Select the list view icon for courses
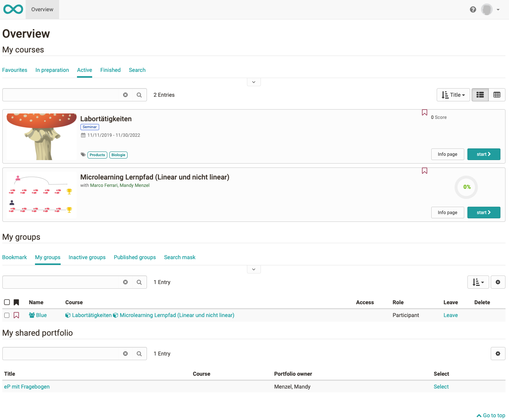This screenshot has height=420, width=509. tap(480, 94)
